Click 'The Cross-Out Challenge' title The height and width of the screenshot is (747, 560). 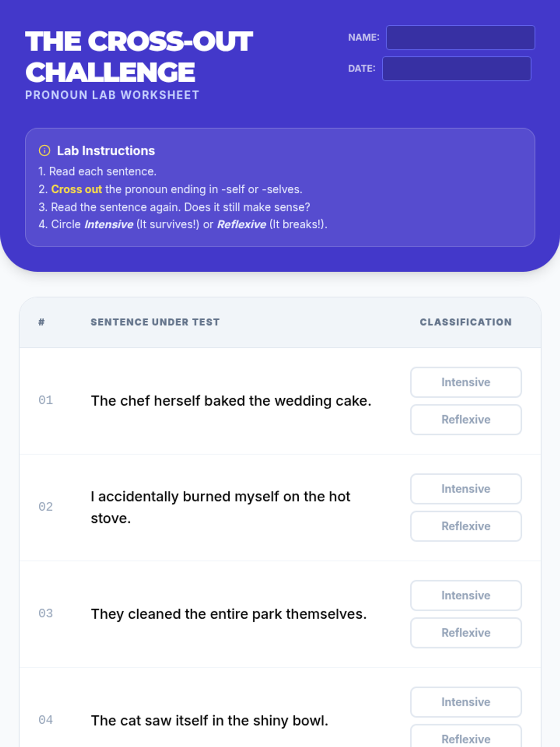[139, 56]
